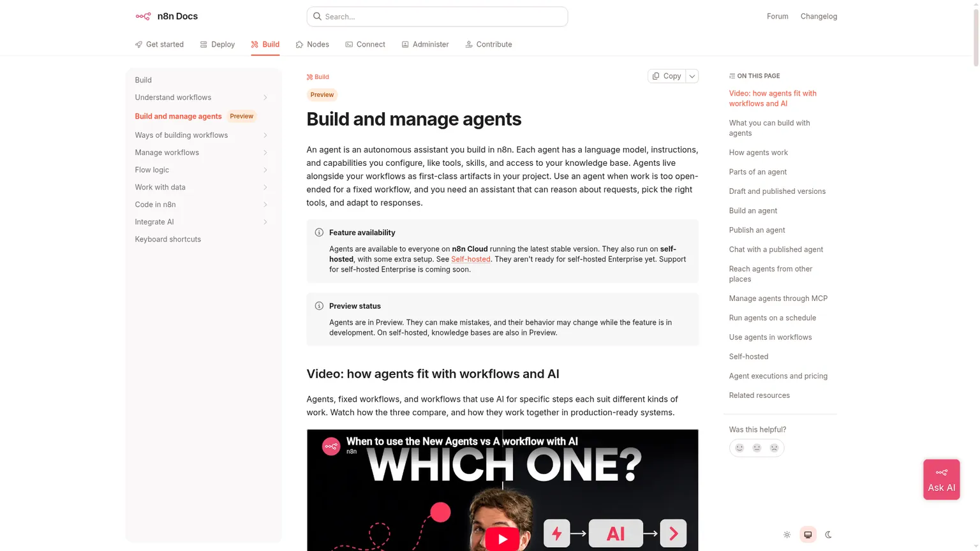Click the happy face feedback icon
Screen dimensions: 980x551
pyautogui.click(x=739, y=448)
